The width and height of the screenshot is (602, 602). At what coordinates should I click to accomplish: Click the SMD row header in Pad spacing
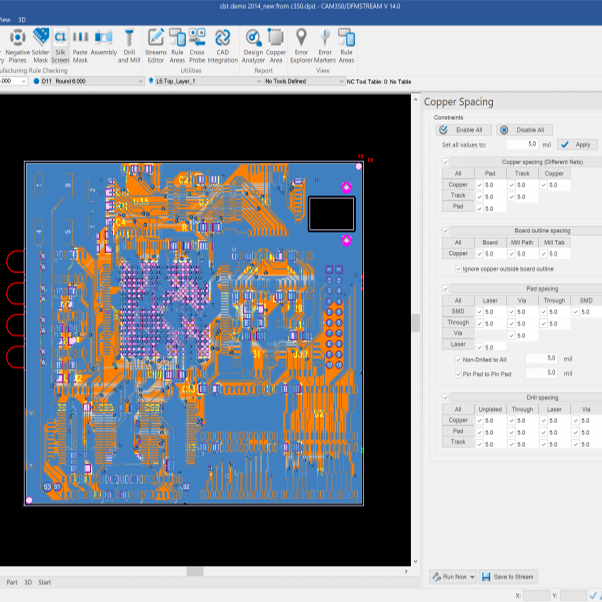[x=458, y=311]
